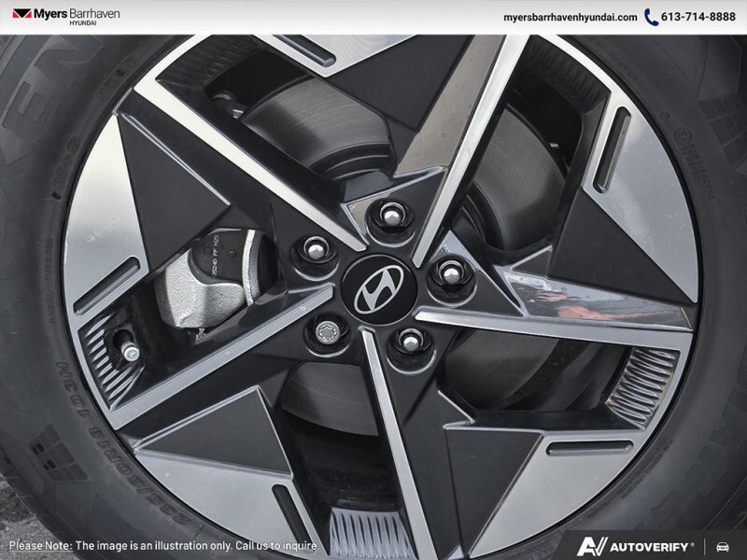
Task: Select the dark bottom overlay bar
Action: click(x=373, y=548)
